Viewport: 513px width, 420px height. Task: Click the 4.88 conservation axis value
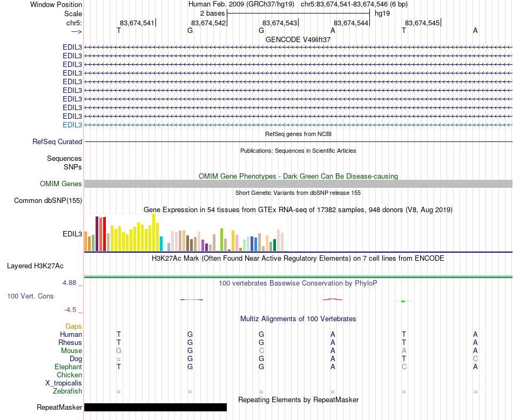(69, 283)
